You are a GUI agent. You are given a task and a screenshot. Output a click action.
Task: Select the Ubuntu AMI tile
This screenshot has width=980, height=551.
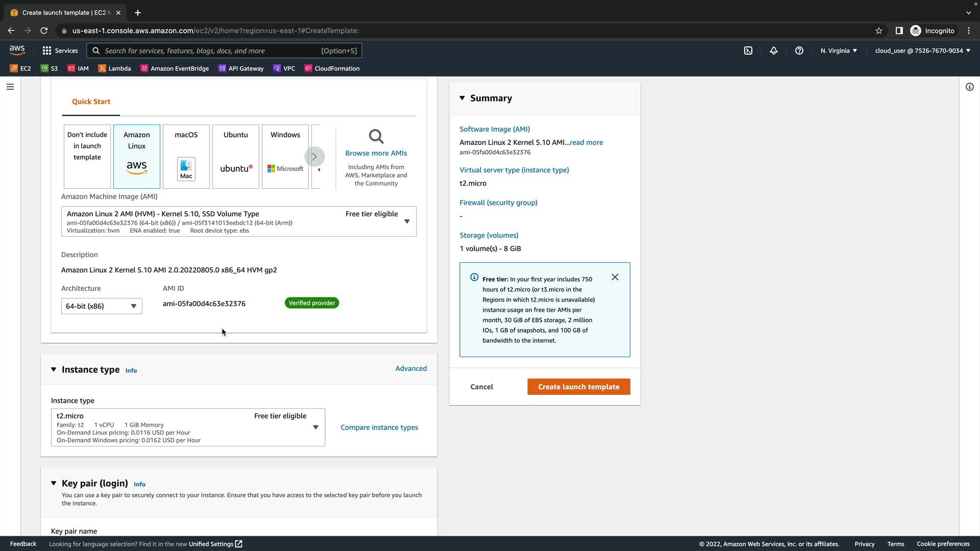(236, 156)
